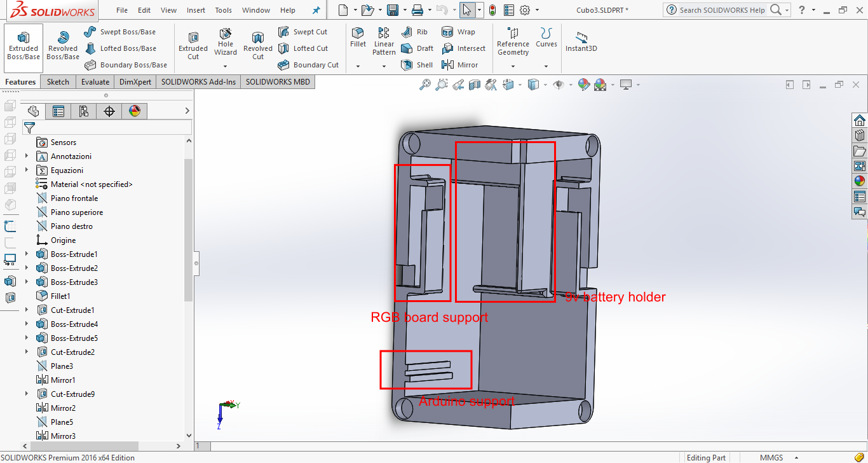Open Reference Geometry tools
The image size is (868, 463).
513,41
